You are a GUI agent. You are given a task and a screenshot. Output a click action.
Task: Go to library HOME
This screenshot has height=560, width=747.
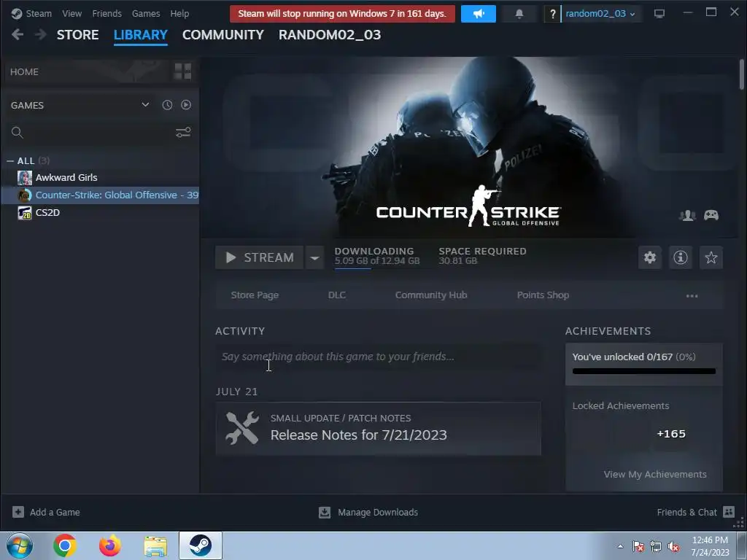click(x=24, y=72)
